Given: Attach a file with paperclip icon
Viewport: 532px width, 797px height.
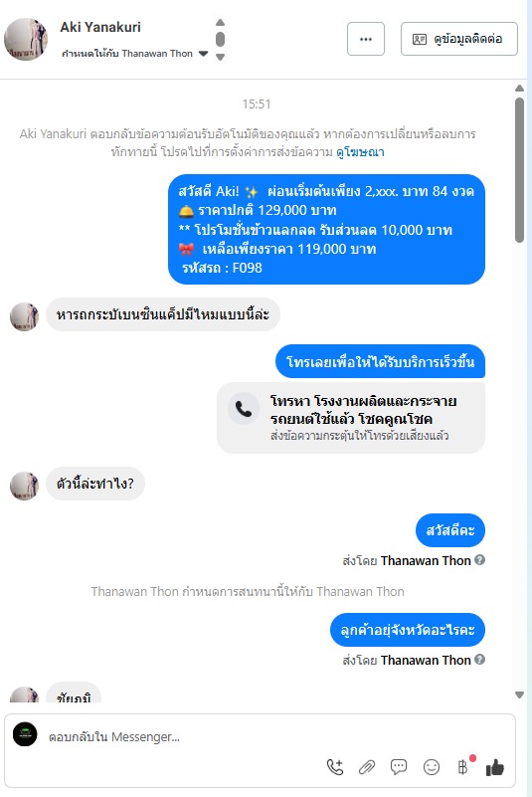Looking at the screenshot, I should pyautogui.click(x=366, y=767).
